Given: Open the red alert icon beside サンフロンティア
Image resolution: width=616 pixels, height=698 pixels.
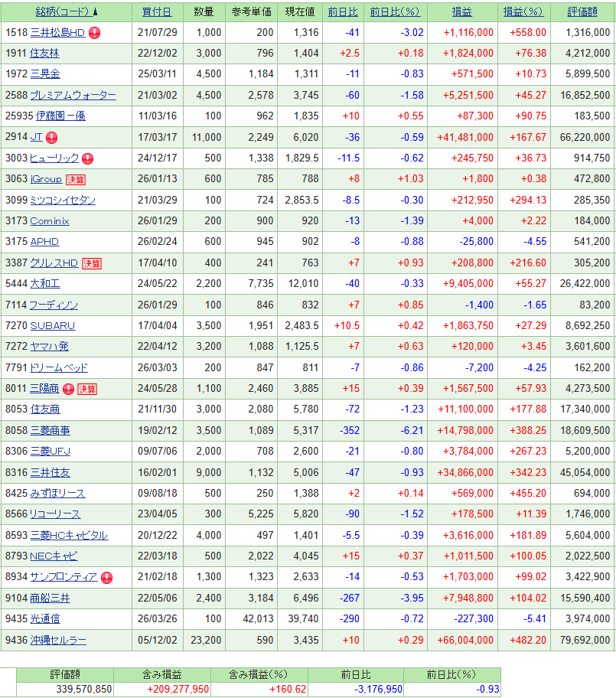Looking at the screenshot, I should point(106,577).
